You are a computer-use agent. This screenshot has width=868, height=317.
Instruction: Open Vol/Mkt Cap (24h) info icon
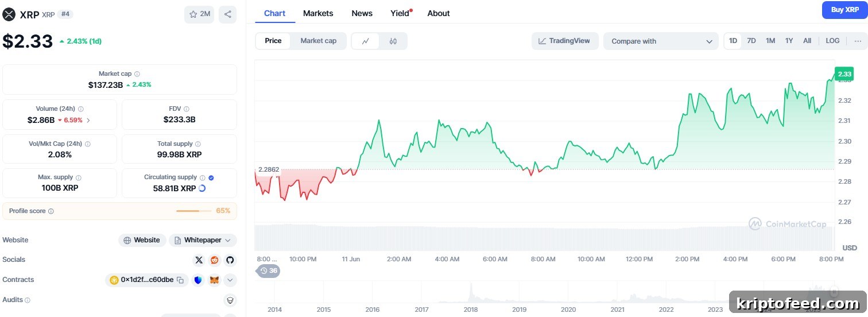pyautogui.click(x=87, y=144)
